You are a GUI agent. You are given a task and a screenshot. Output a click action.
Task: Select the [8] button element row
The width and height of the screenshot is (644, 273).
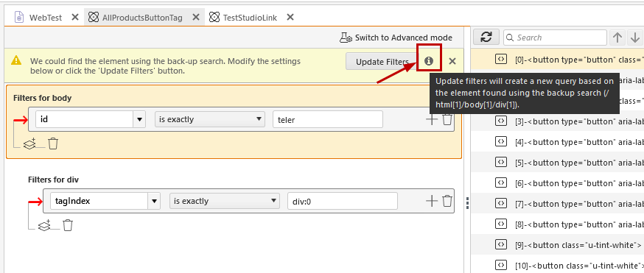point(557,224)
